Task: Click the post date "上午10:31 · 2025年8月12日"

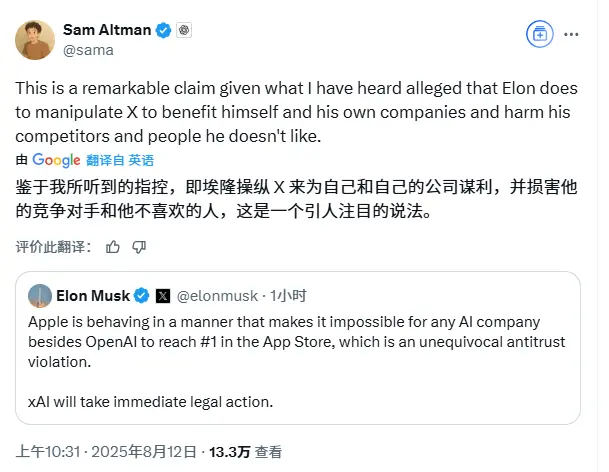Action: [x=102, y=451]
